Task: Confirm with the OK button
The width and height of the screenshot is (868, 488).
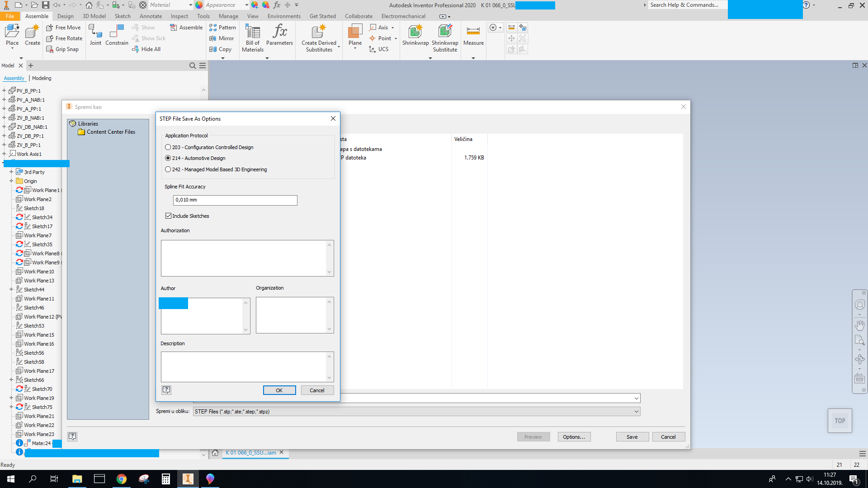Action: 279,390
